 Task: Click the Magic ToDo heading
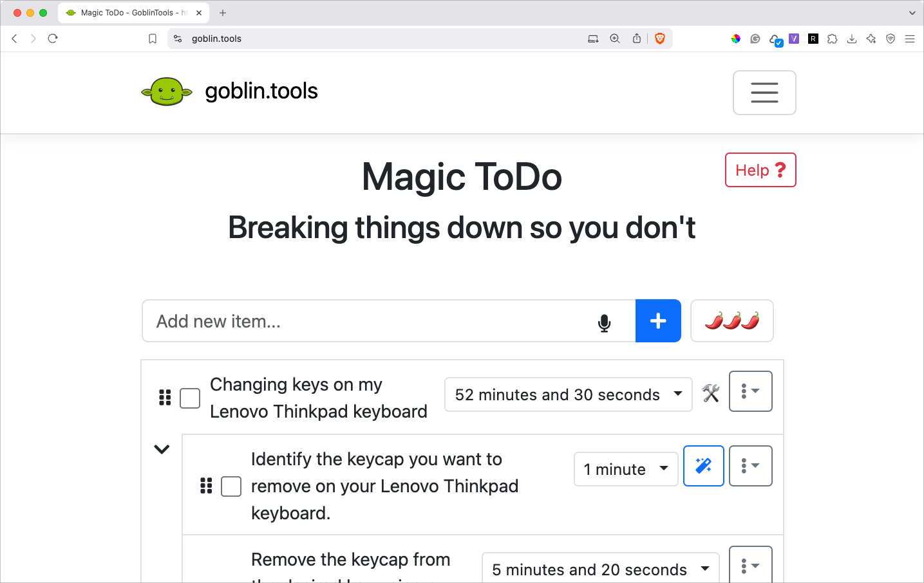point(462,177)
